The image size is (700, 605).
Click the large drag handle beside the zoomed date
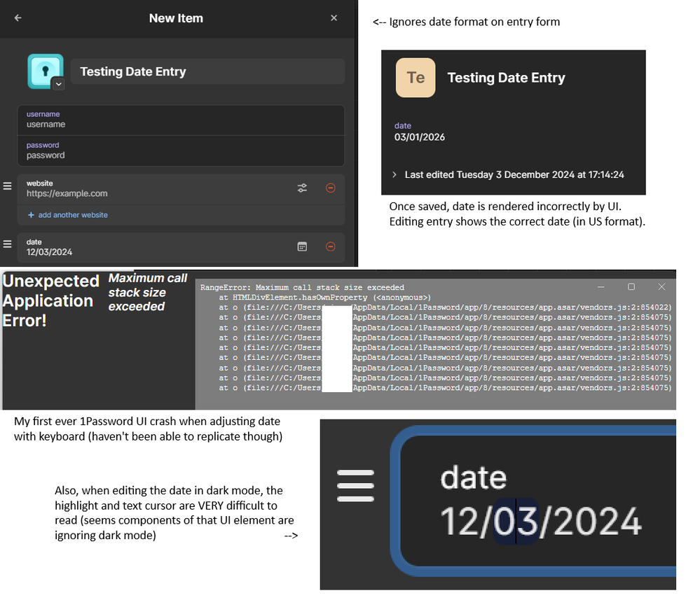click(x=355, y=485)
